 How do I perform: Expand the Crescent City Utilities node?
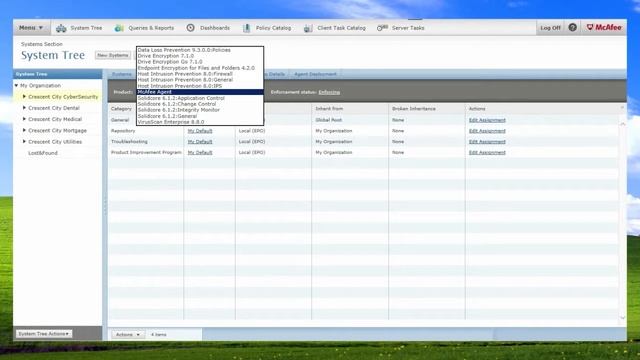(x=24, y=141)
